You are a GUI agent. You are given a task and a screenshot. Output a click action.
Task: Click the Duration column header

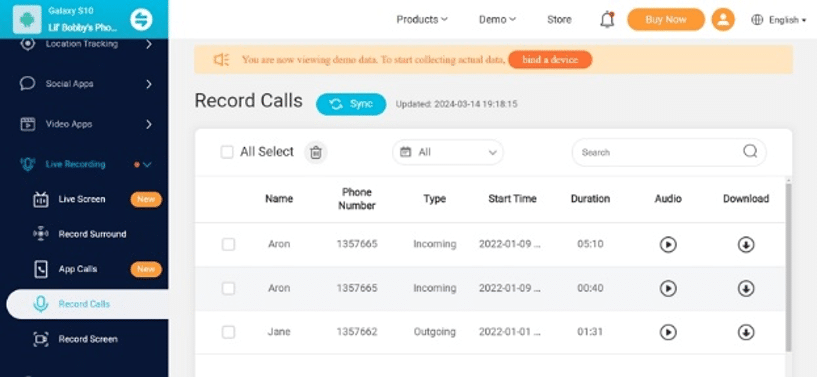click(x=590, y=199)
